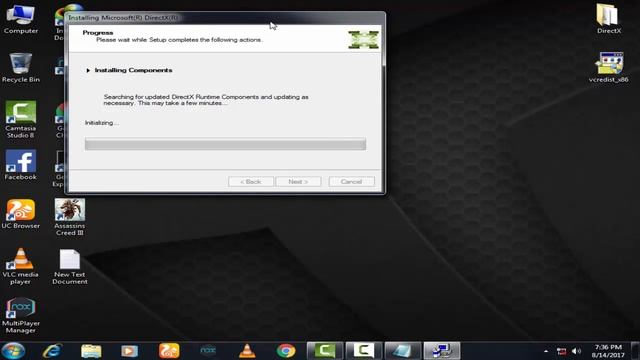
Task: Click the Installing Components arrow marker
Action: click(88, 70)
